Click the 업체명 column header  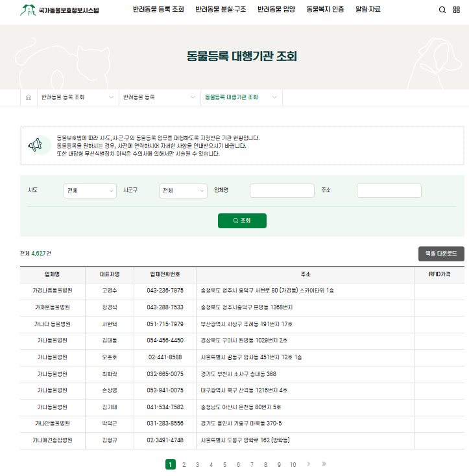[53, 274]
